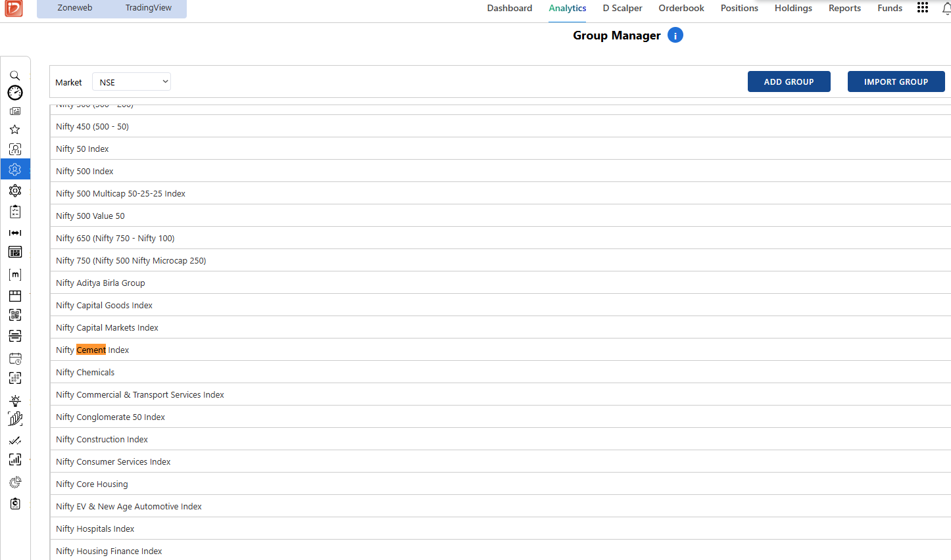Go to the Holdings tab

click(x=793, y=8)
